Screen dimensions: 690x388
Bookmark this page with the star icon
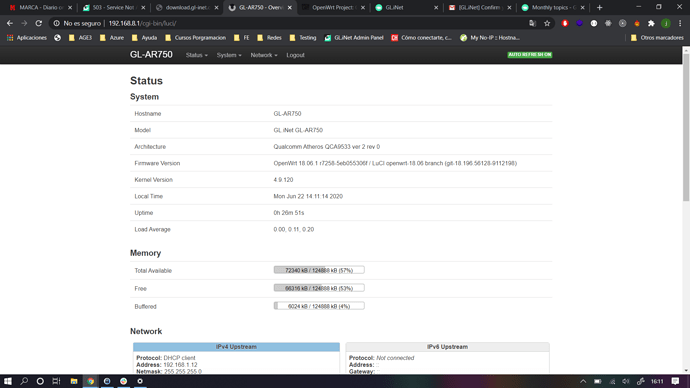[547, 23]
